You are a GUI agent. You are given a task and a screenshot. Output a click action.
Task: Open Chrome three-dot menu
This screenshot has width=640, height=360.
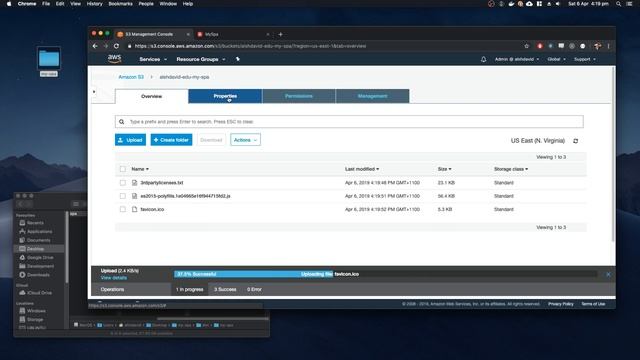[608, 46]
